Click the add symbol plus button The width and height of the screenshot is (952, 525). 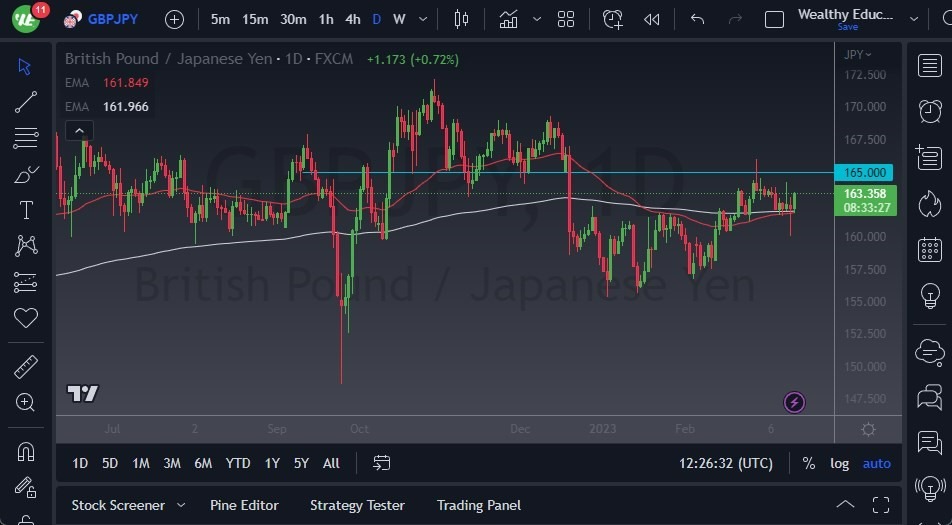point(174,19)
